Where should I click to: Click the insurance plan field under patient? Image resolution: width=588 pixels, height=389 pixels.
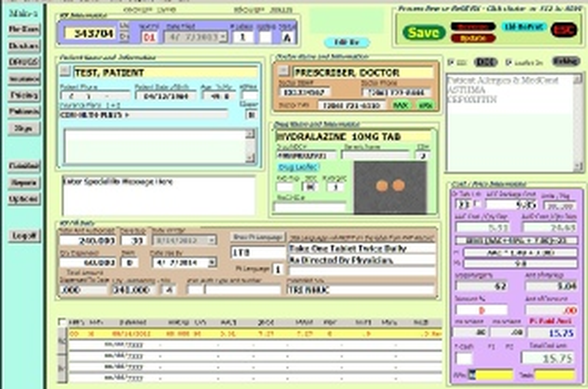[143, 115]
